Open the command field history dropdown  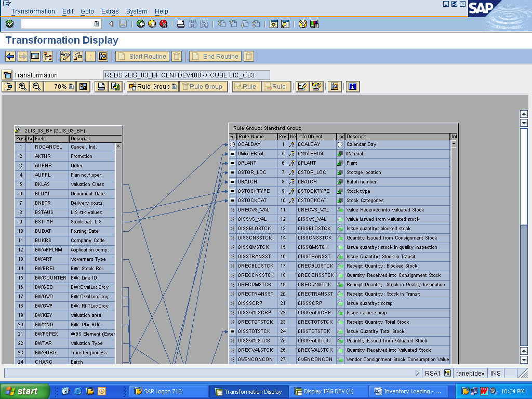[x=97, y=24]
